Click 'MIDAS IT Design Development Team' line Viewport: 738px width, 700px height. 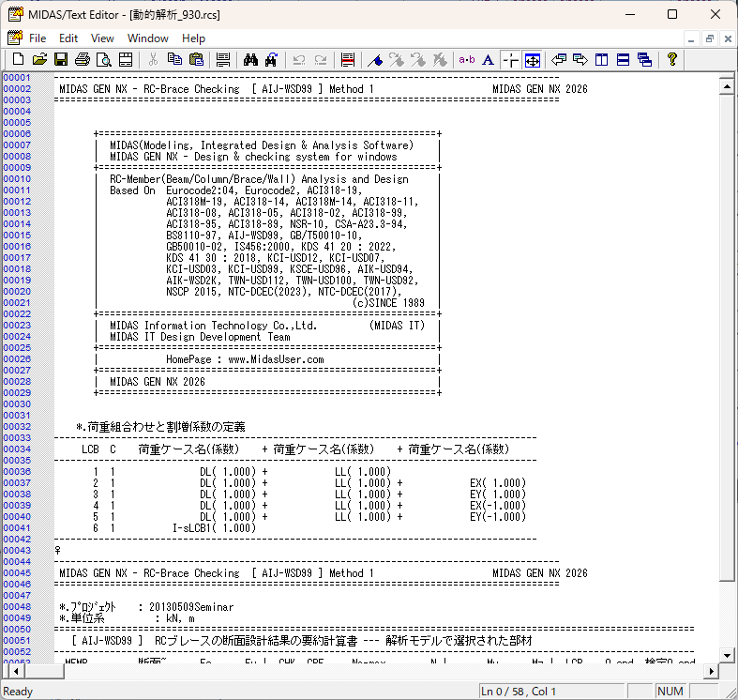click(200, 337)
